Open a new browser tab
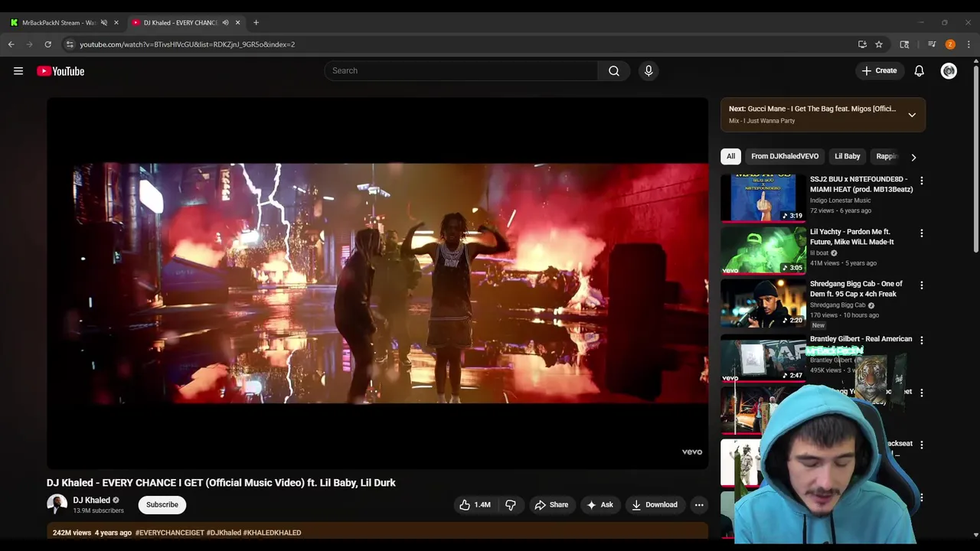Screen dimensions: 980x551 point(256,22)
